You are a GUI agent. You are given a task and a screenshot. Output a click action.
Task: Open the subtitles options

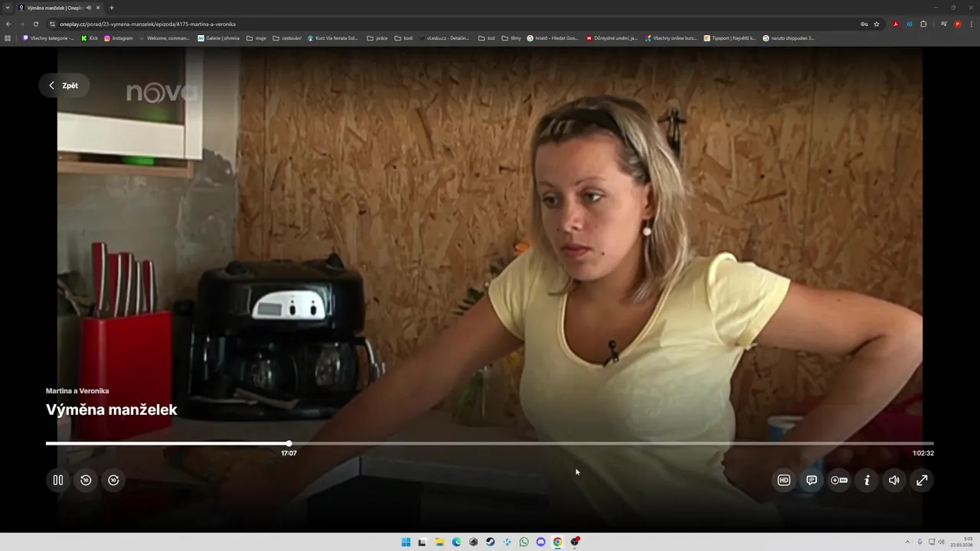pyautogui.click(x=812, y=480)
